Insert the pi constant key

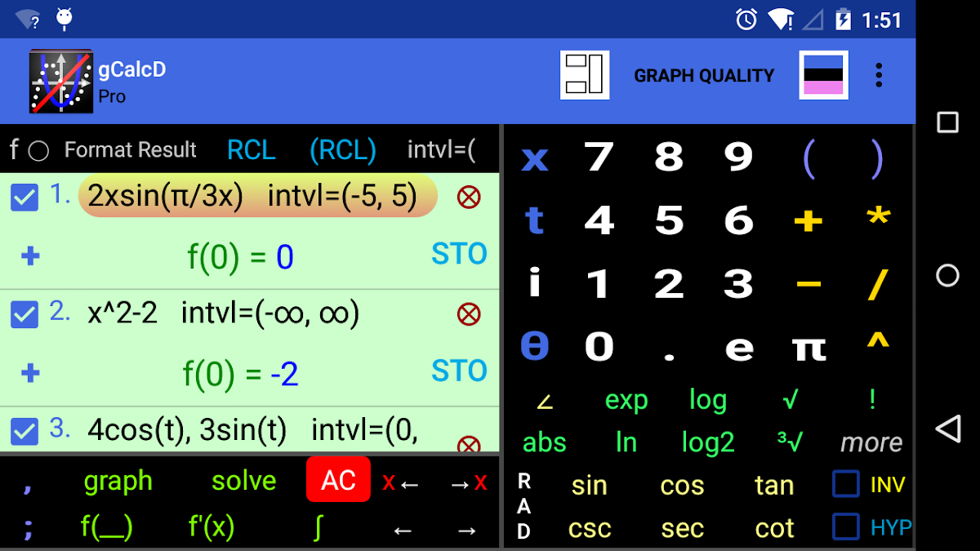(x=808, y=349)
